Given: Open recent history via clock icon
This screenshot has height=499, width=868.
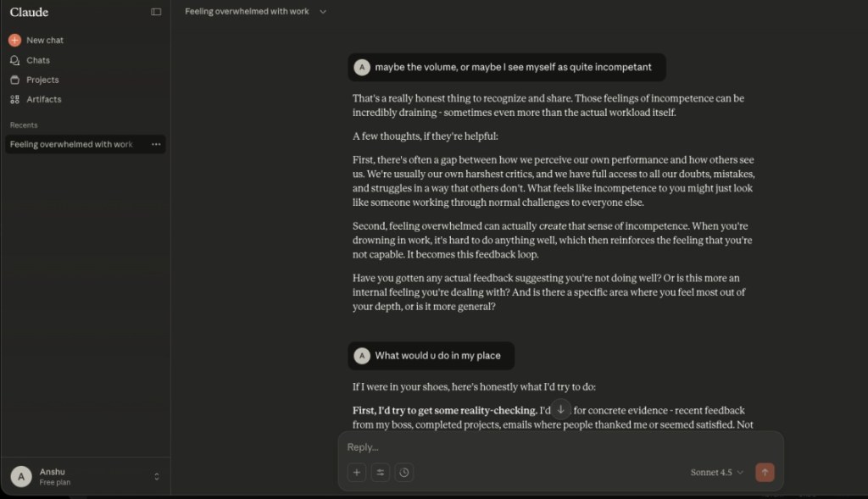Looking at the screenshot, I should tap(404, 472).
